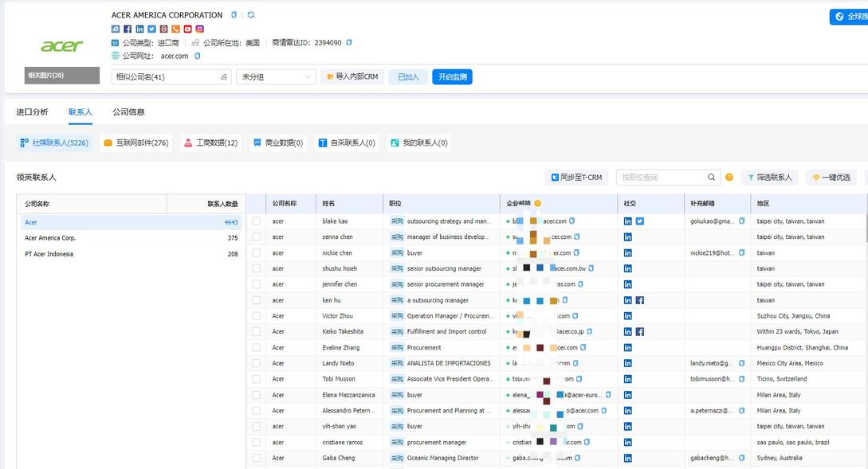The height and width of the screenshot is (469, 868).
Task: Open blake kao's LinkedIn profile icon
Action: pos(628,221)
